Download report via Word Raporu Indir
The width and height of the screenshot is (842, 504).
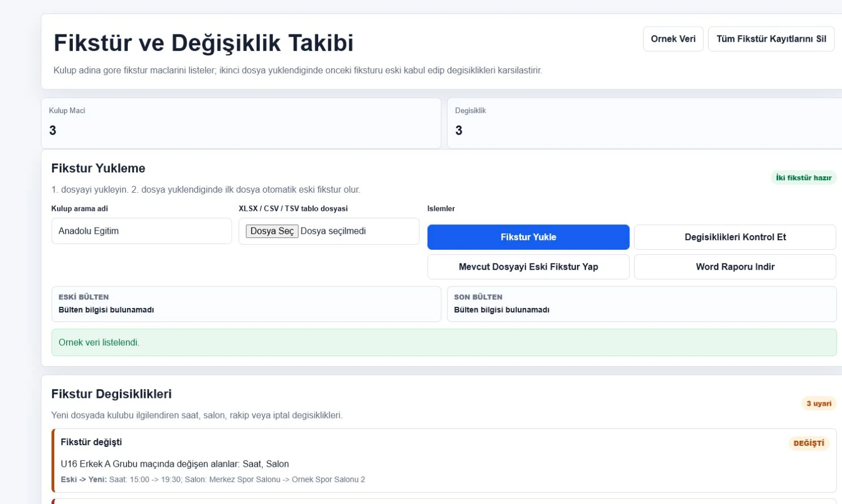[735, 267]
